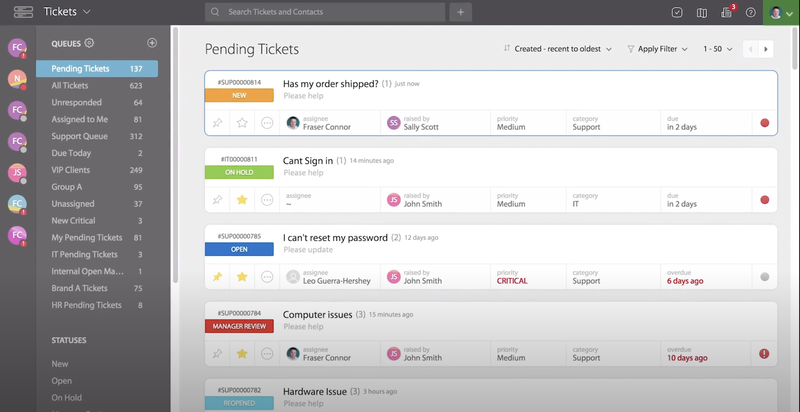This screenshot has height=412, width=800.
Task: Open the JS avatar in left sidebar
Action: pos(17,173)
